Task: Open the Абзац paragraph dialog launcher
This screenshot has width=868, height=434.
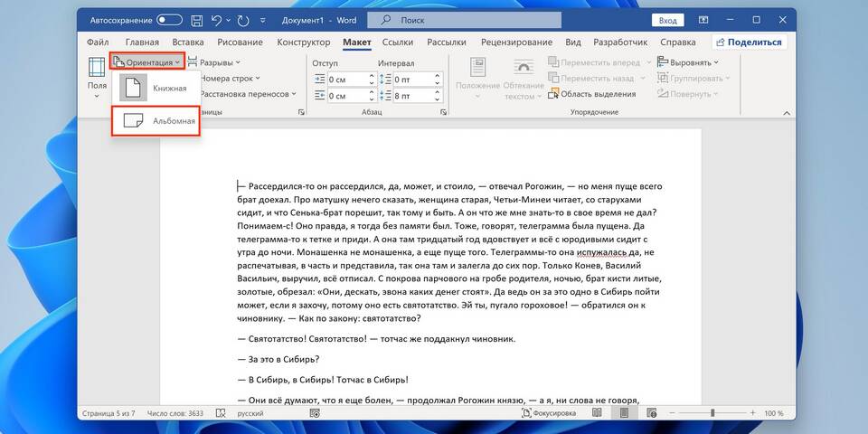Action: 443,112
